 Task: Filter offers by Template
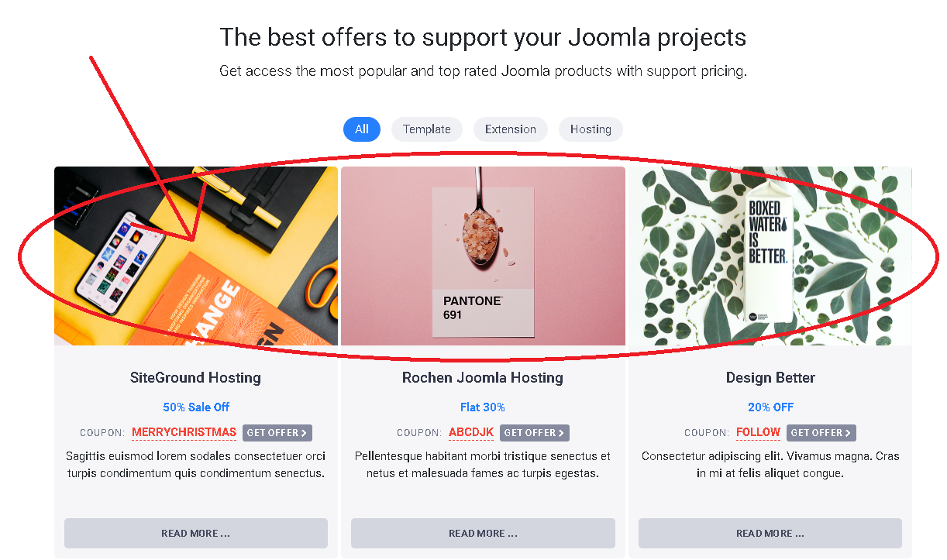[426, 129]
